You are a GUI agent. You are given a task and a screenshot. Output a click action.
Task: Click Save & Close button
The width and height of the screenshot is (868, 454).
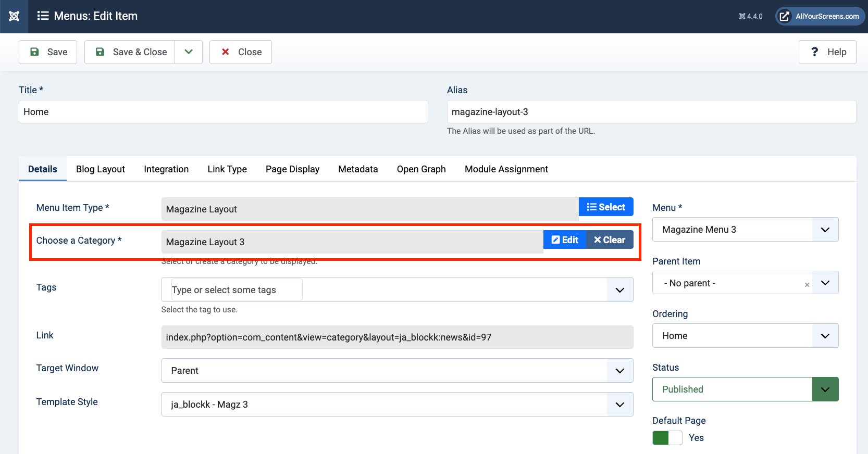coord(130,52)
